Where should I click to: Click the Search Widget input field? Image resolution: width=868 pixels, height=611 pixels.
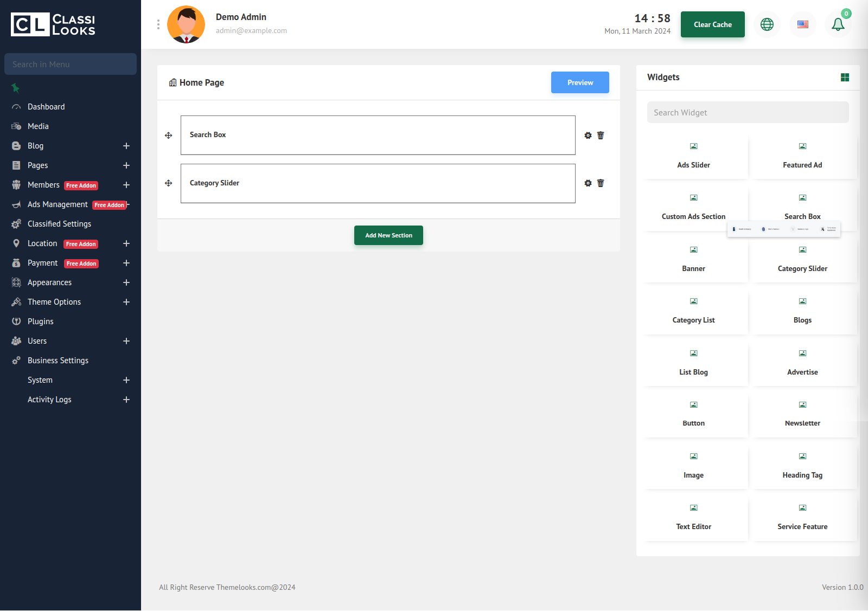(748, 112)
